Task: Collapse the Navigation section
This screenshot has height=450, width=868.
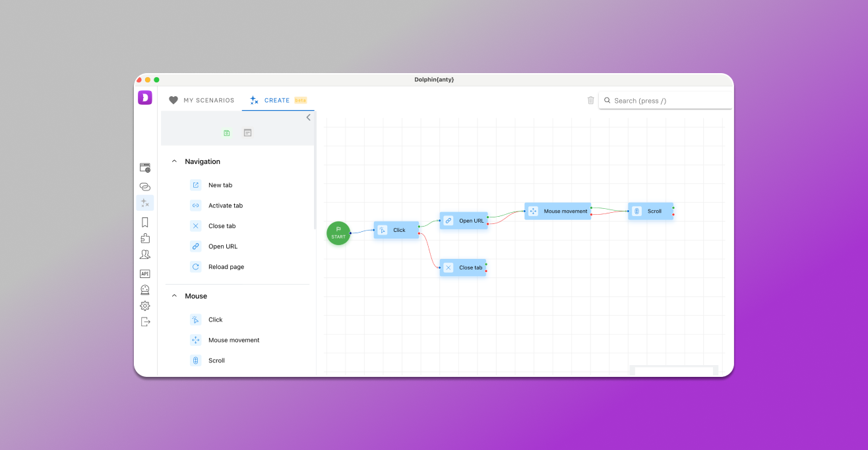Action: click(x=174, y=161)
